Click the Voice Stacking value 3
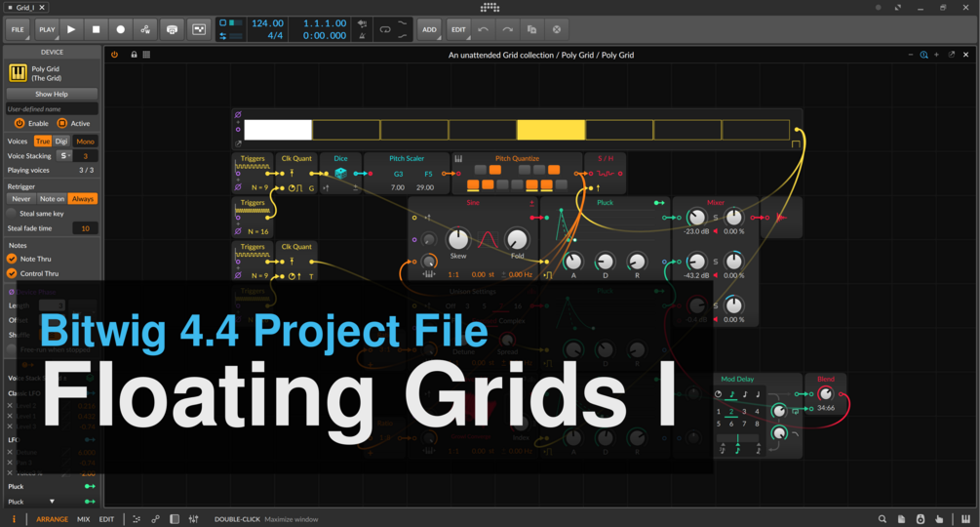The image size is (980, 527). tap(85, 156)
